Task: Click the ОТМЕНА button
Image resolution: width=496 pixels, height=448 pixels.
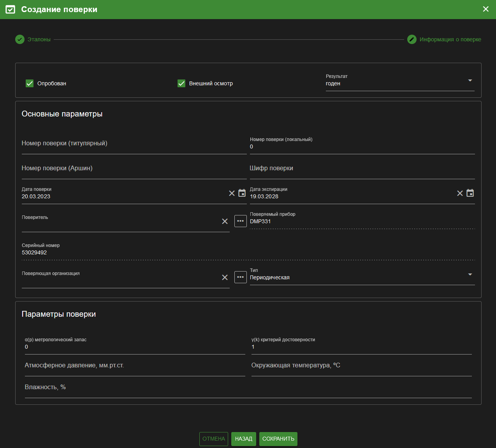Action: 214,439
